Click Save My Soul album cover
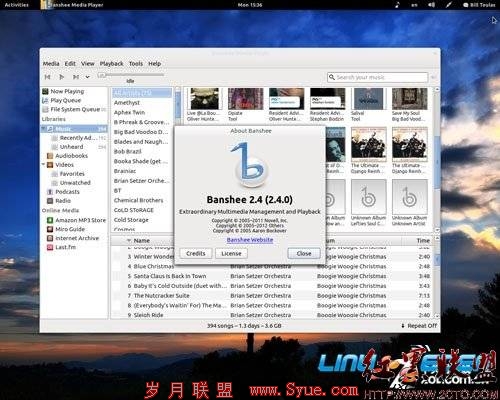This screenshot has width=500, height=400. tap(409, 99)
